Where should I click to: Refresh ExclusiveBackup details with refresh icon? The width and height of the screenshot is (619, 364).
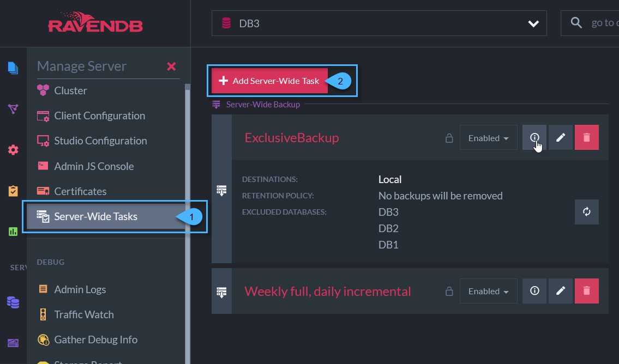tap(587, 212)
